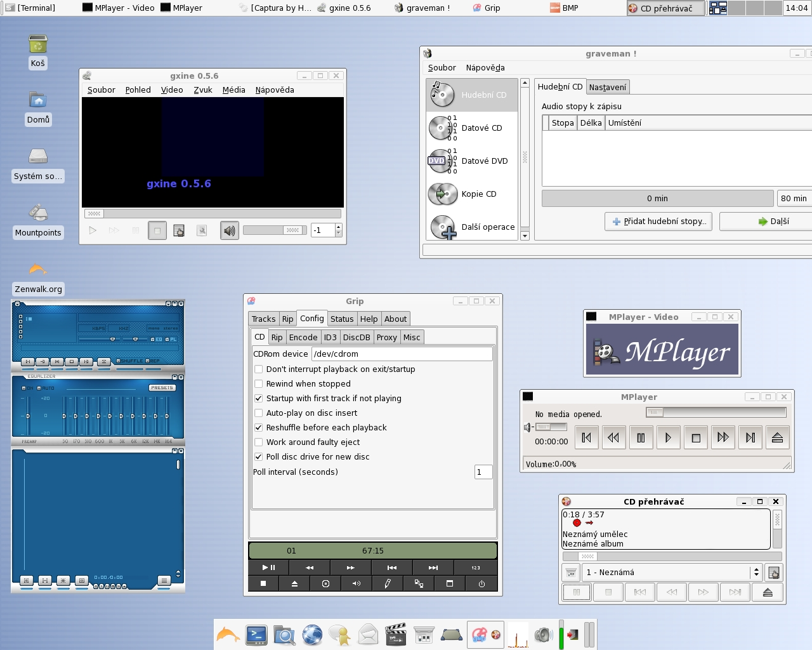Skip to next track in Grip
The width and height of the screenshot is (812, 650).
[x=433, y=567]
